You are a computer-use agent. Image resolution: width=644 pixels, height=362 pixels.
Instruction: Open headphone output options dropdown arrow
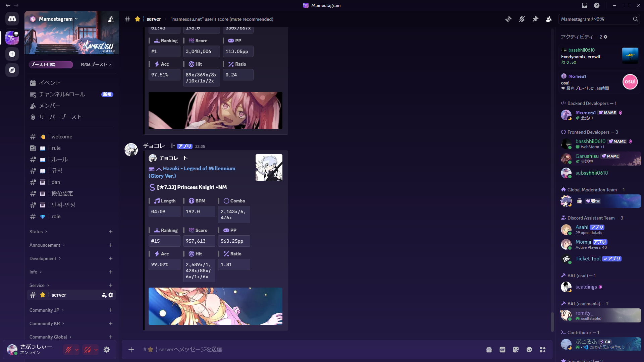coord(96,350)
